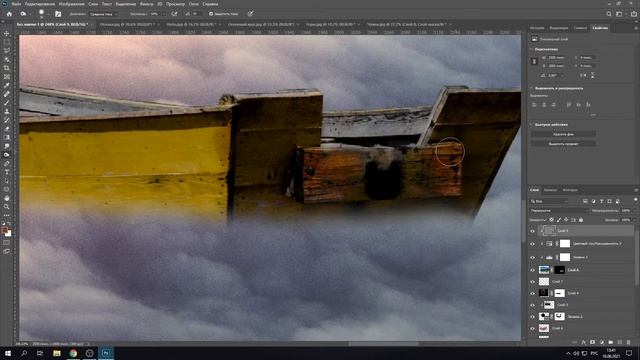Open File Explorer from taskbar
Image resolution: width=640 pixels, height=360 pixels.
(x=57, y=353)
